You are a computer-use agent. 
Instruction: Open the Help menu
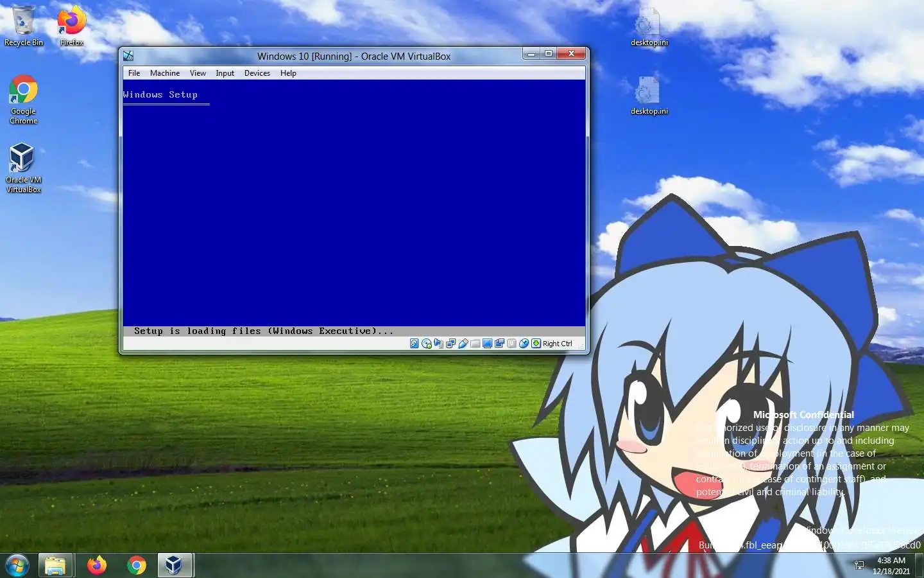tap(288, 73)
